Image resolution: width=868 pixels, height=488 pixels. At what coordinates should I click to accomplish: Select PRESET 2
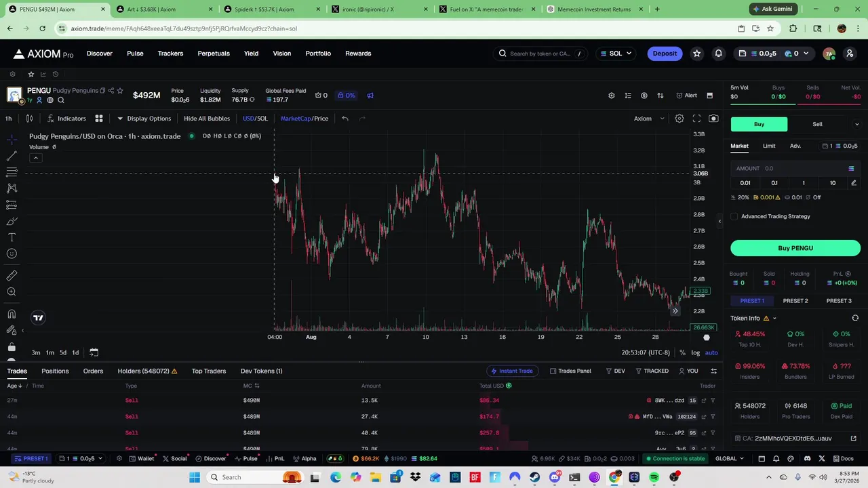click(x=795, y=301)
